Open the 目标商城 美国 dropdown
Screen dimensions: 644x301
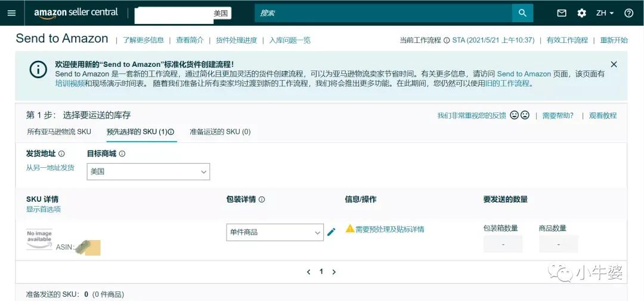coord(148,171)
